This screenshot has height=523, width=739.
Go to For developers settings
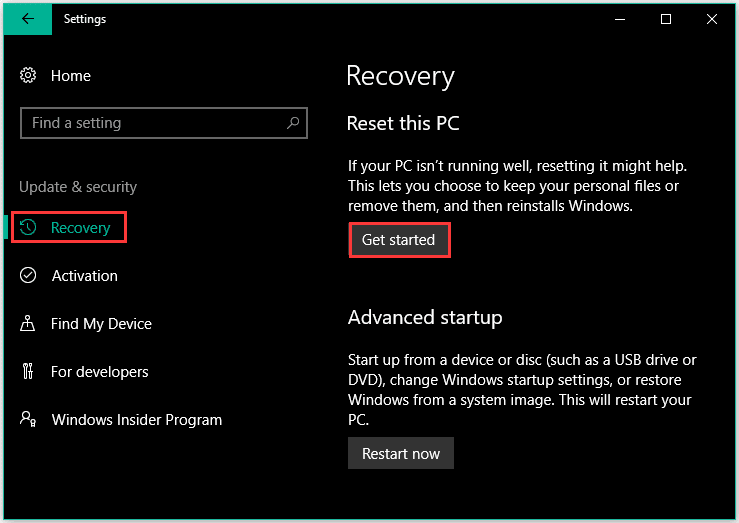[x=99, y=372]
